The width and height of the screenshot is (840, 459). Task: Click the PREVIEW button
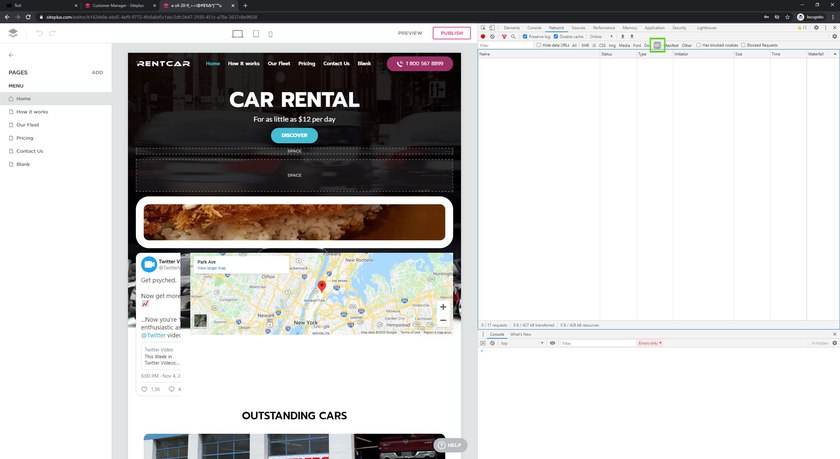pos(410,33)
